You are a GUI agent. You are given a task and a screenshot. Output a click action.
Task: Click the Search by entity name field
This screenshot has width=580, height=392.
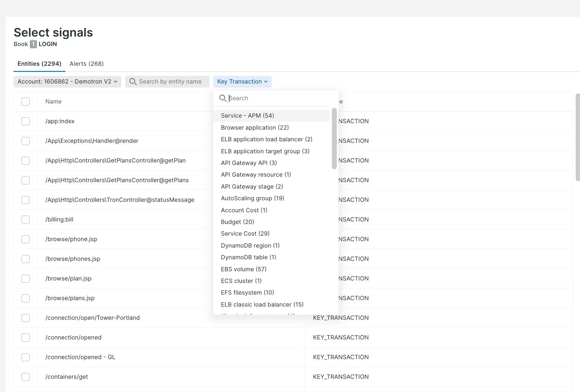[170, 82]
